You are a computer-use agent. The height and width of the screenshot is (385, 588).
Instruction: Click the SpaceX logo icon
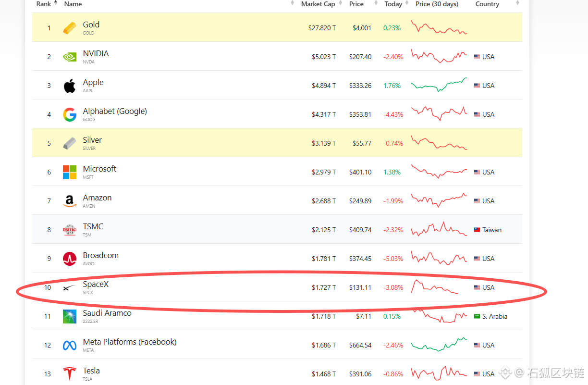coord(70,287)
